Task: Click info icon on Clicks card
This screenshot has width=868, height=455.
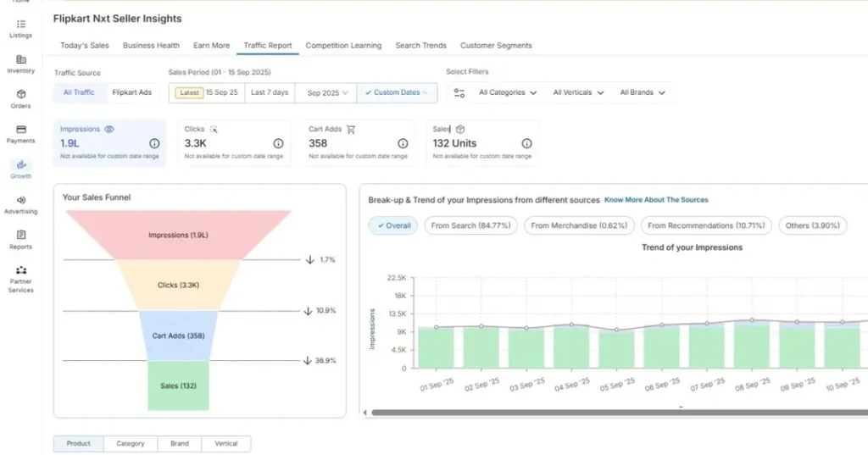Action: (x=278, y=144)
